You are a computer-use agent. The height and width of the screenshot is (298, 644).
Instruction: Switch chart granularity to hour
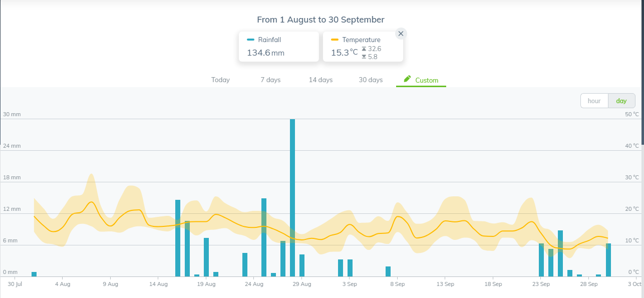pos(594,101)
